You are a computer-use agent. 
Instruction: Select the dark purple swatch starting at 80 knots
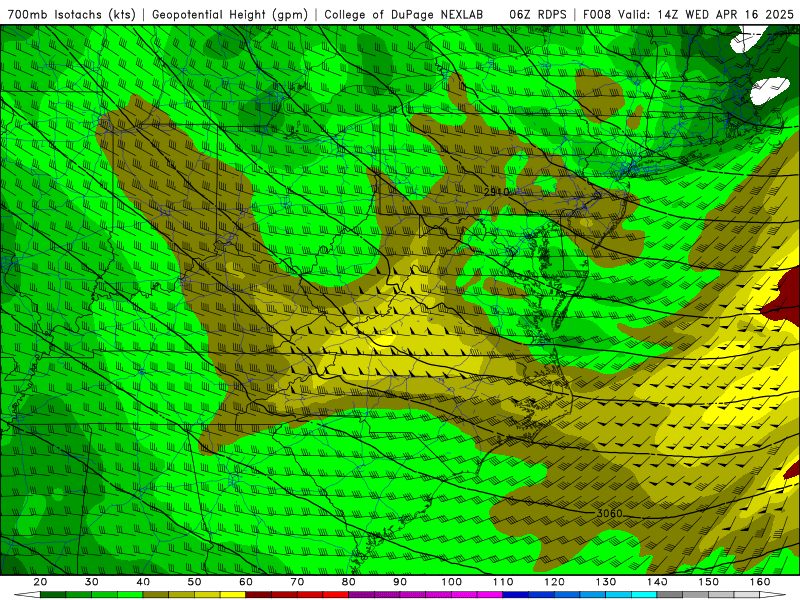point(361,594)
